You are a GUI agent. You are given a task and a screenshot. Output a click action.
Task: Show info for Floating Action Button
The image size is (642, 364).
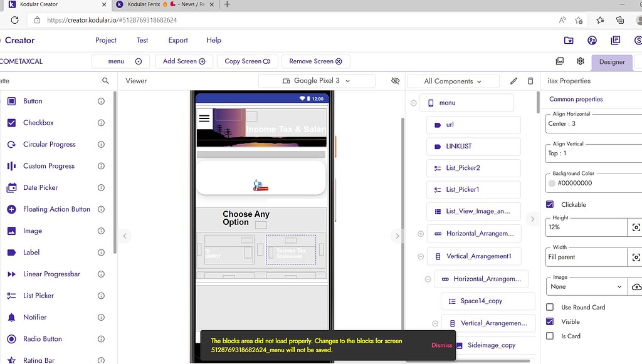tap(101, 209)
